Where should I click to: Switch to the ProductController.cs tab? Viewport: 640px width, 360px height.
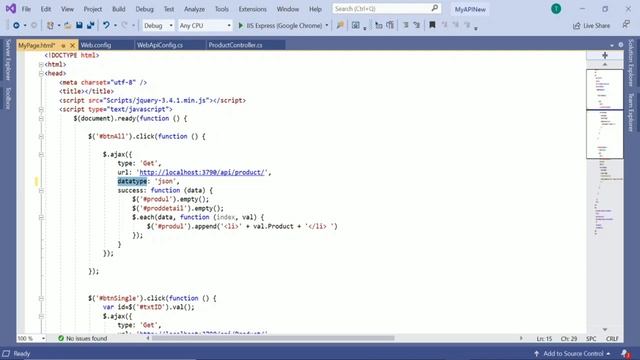[245, 45]
